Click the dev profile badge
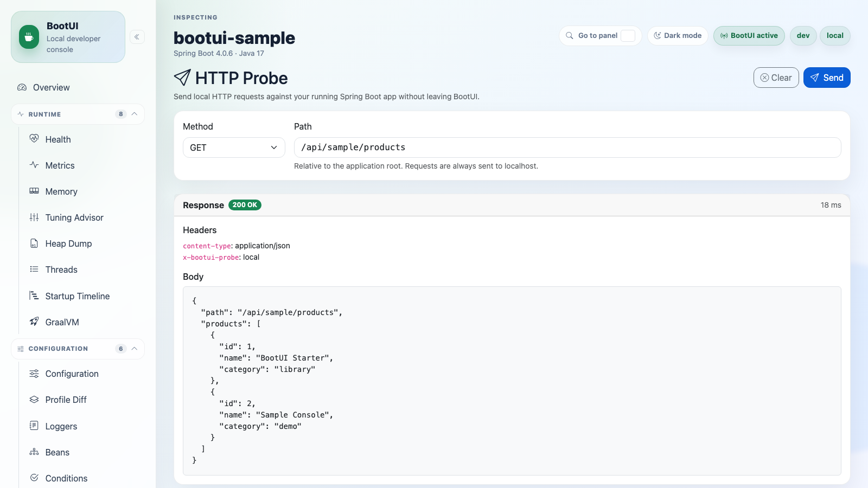 pyautogui.click(x=803, y=36)
